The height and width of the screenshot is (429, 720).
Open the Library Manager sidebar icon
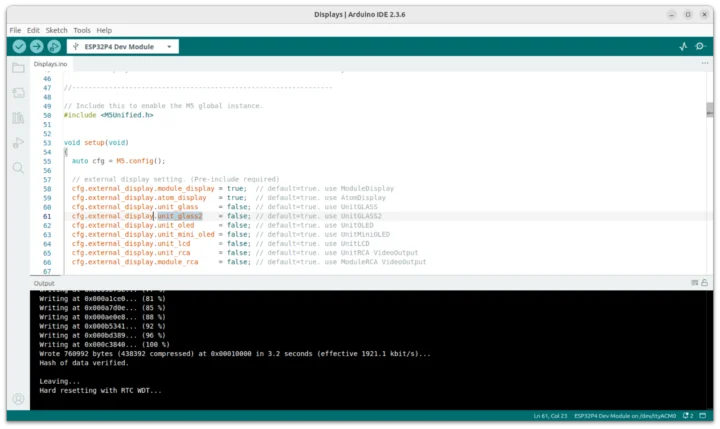pyautogui.click(x=18, y=118)
